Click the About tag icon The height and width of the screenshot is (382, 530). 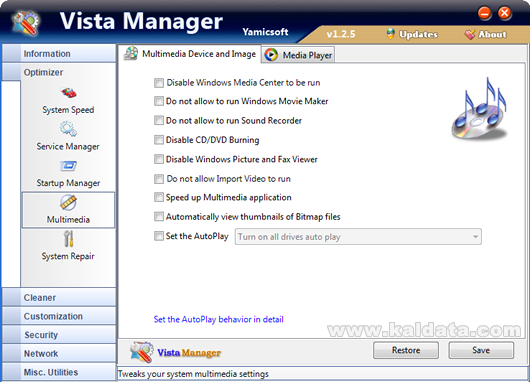pos(470,34)
